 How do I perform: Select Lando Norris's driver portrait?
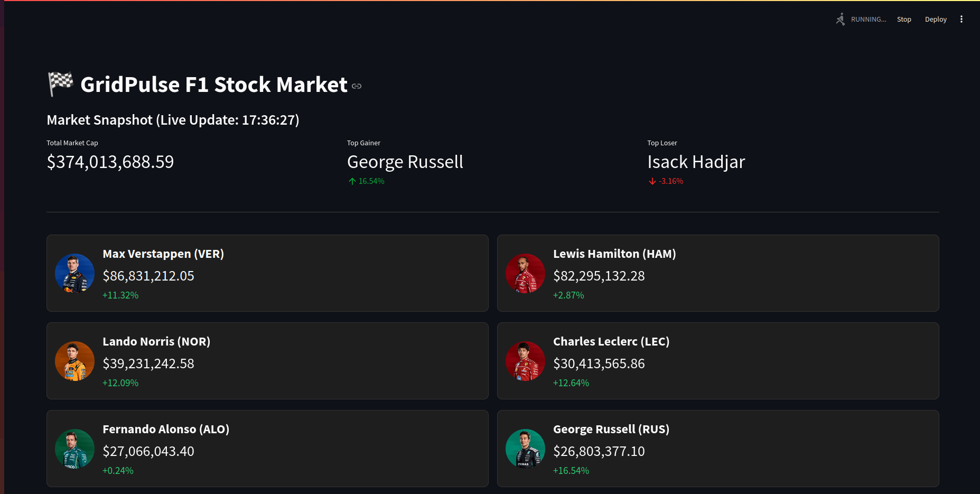coord(74,361)
